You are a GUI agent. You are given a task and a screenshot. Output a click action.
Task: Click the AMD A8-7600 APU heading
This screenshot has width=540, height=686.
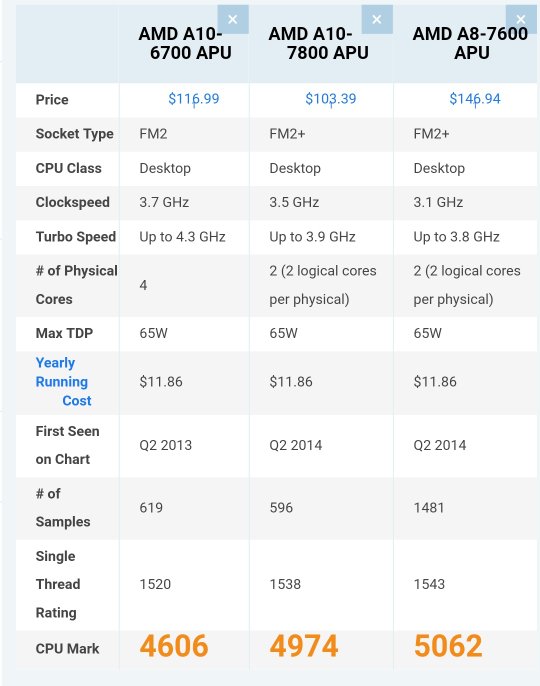(x=470, y=43)
